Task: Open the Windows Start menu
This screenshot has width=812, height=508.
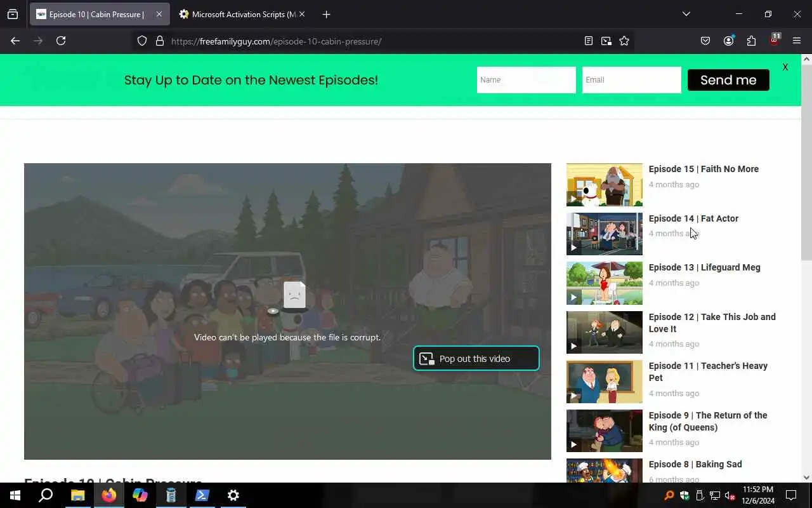Action: click(x=15, y=495)
